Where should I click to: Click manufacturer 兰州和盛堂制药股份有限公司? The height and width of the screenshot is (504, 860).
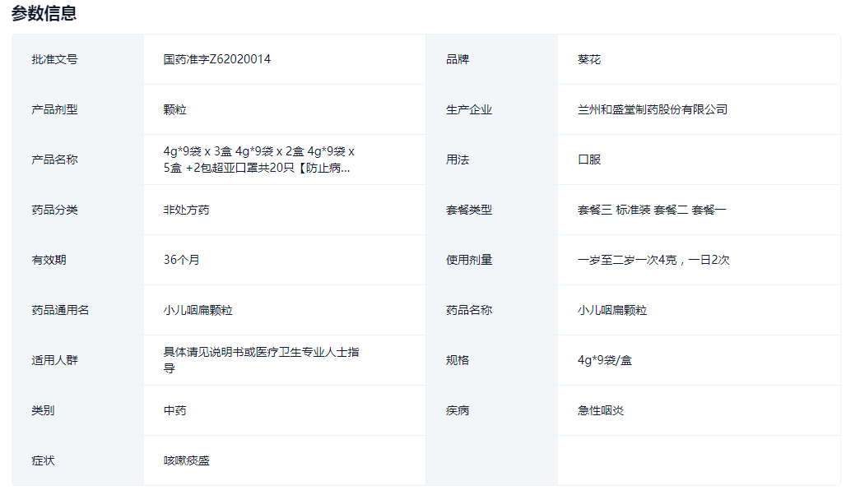tap(653, 109)
